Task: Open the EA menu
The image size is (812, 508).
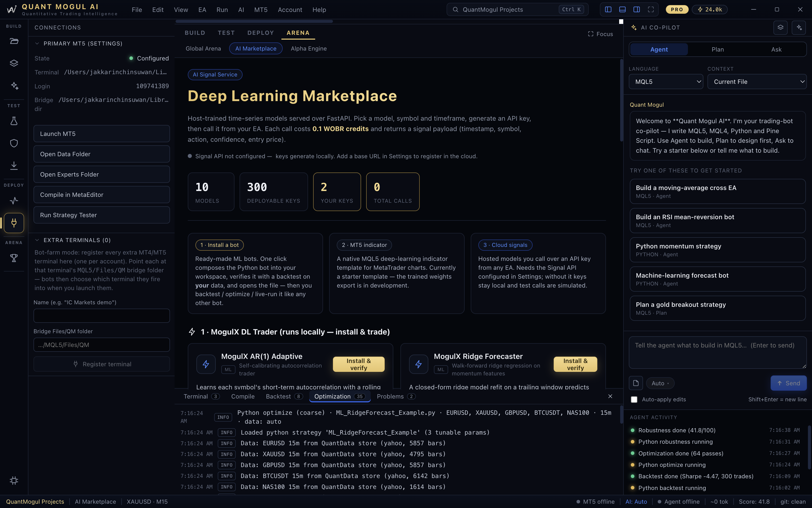Action: point(202,10)
